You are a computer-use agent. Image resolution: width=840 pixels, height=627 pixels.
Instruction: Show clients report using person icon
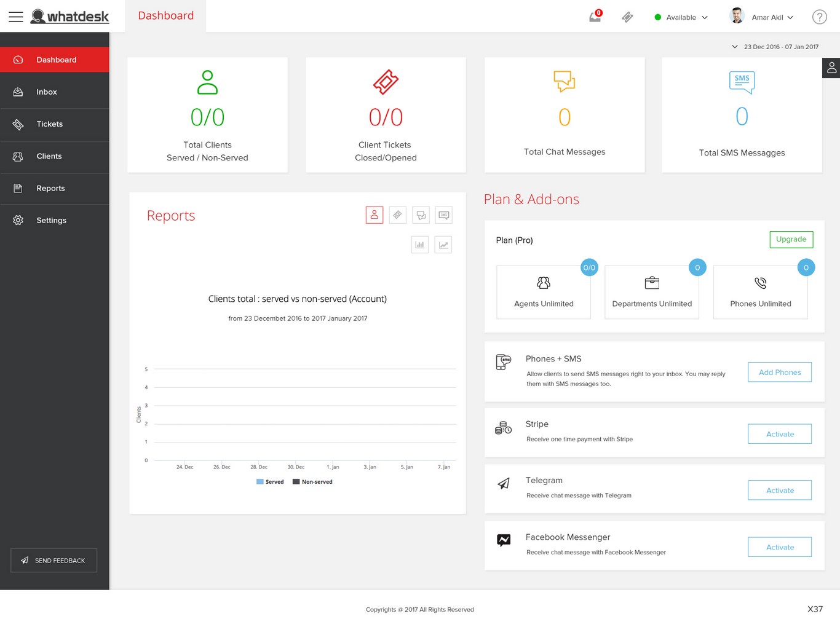point(374,215)
